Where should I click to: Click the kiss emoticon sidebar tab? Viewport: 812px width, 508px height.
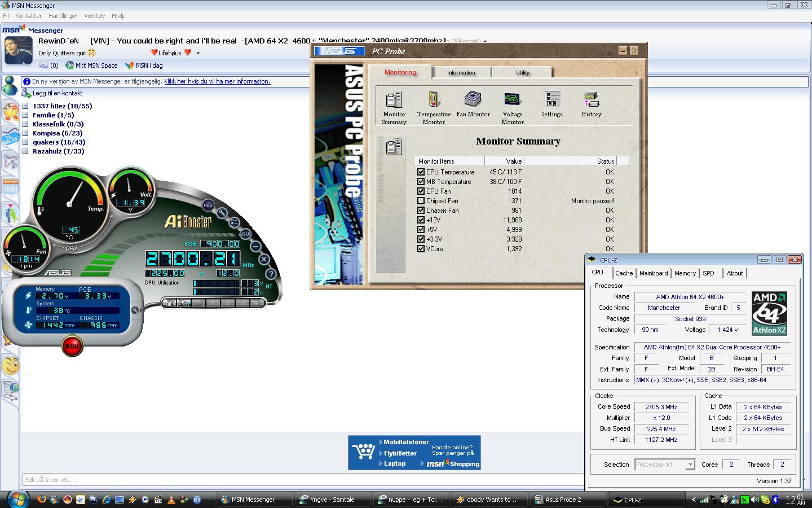point(10,112)
